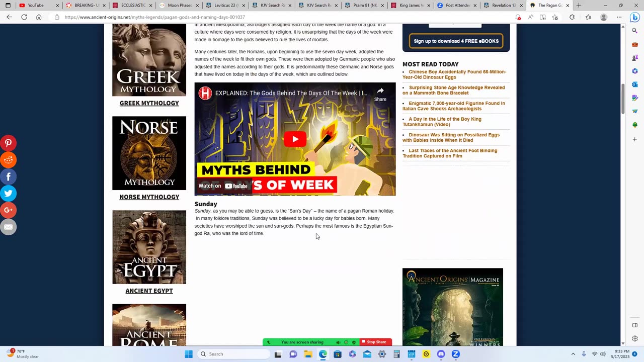Play the Days Of The Week video
The width and height of the screenshot is (644, 362).
pos(295,139)
